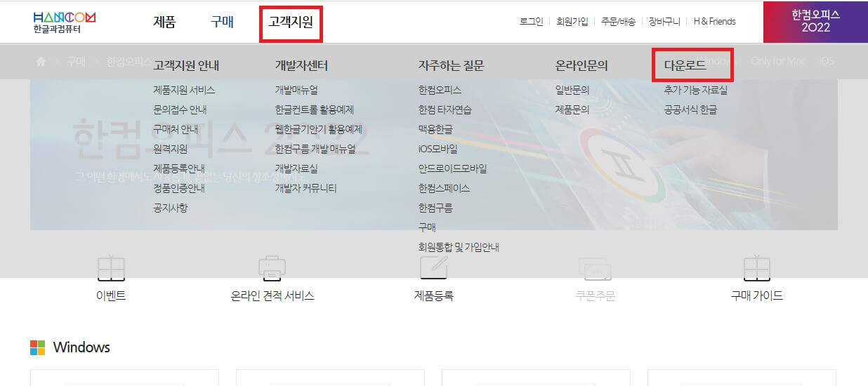Choose 한컴 타자연습 under 자주하는 질문
This screenshot has height=386, width=868.
pos(445,110)
